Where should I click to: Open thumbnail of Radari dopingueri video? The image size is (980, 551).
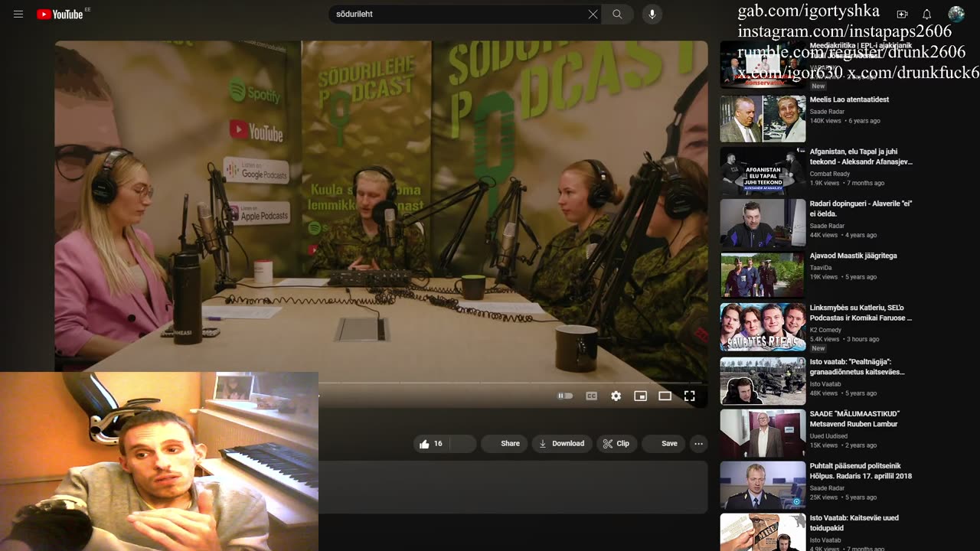763,223
